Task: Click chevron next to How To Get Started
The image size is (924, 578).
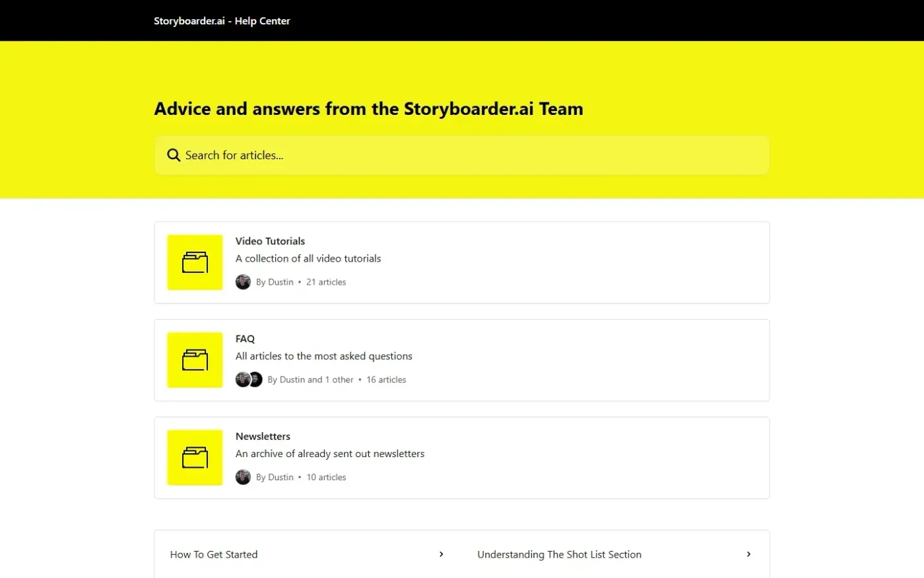Action: click(x=441, y=554)
